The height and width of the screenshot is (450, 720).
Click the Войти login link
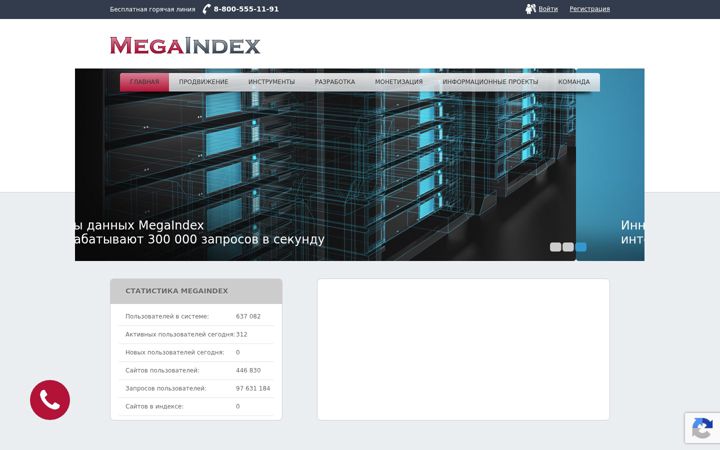(548, 9)
